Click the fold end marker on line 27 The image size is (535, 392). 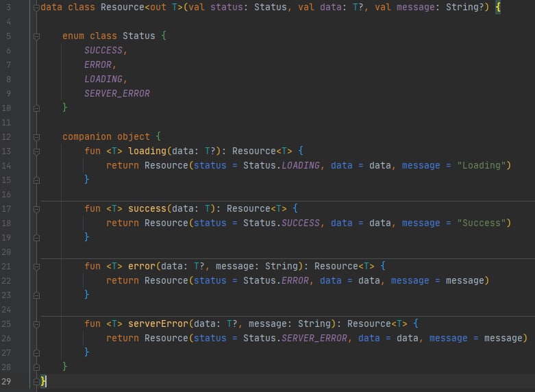click(36, 353)
